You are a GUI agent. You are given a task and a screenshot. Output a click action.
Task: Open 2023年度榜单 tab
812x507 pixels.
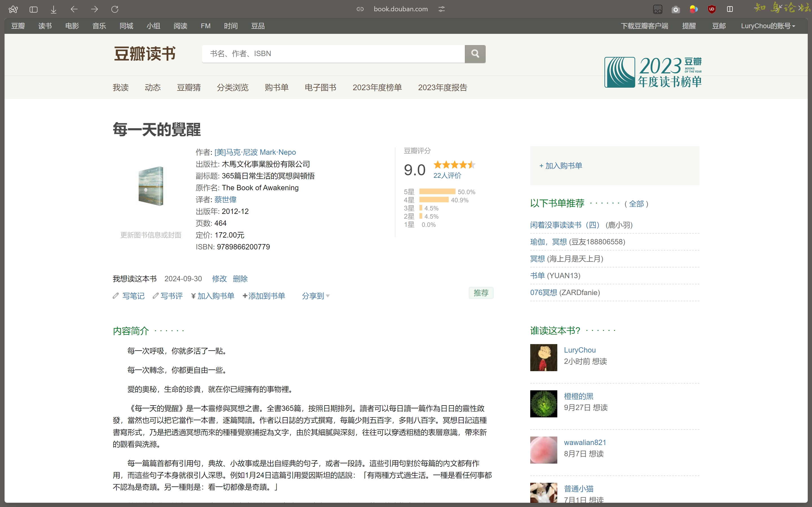(377, 88)
